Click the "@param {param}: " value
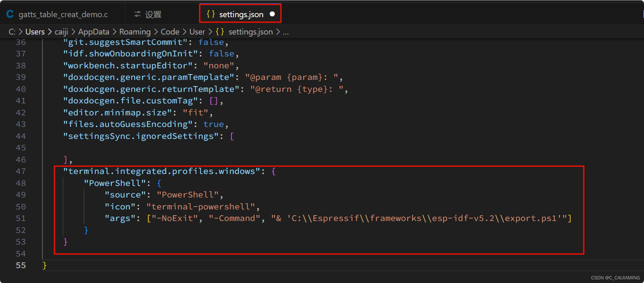Viewport: 644px width, 283px height. [291, 77]
